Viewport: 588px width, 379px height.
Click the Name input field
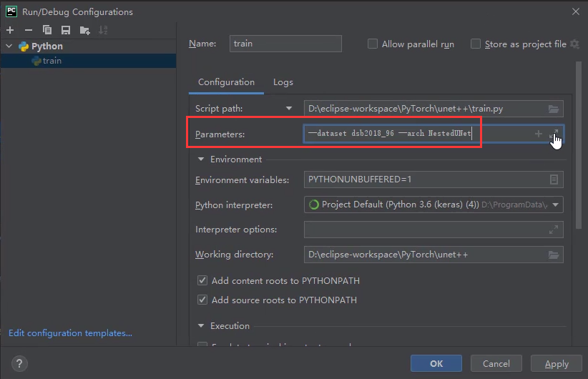285,44
